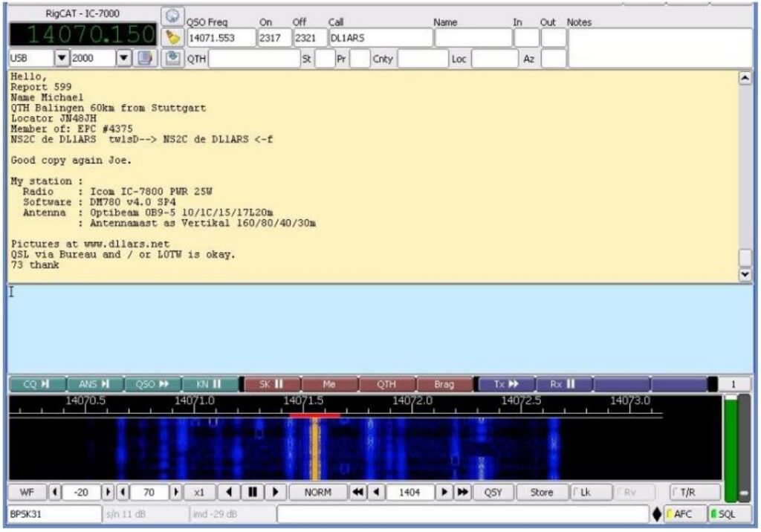Open the frequency list book icon
761x532 pixels.
[x=146, y=58]
